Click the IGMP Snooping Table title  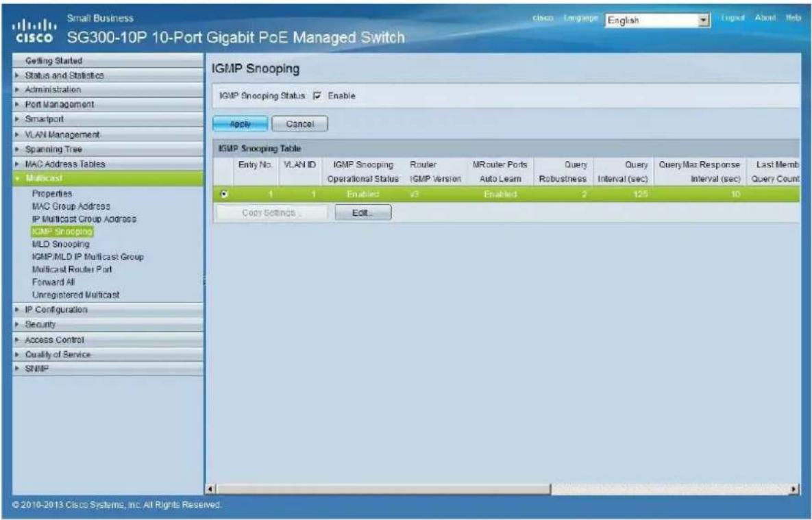click(260, 149)
